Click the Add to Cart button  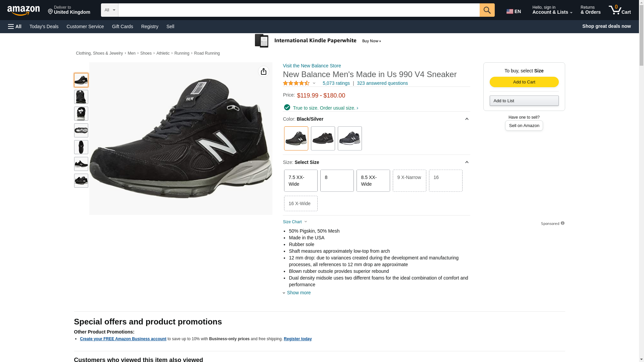[524, 82]
